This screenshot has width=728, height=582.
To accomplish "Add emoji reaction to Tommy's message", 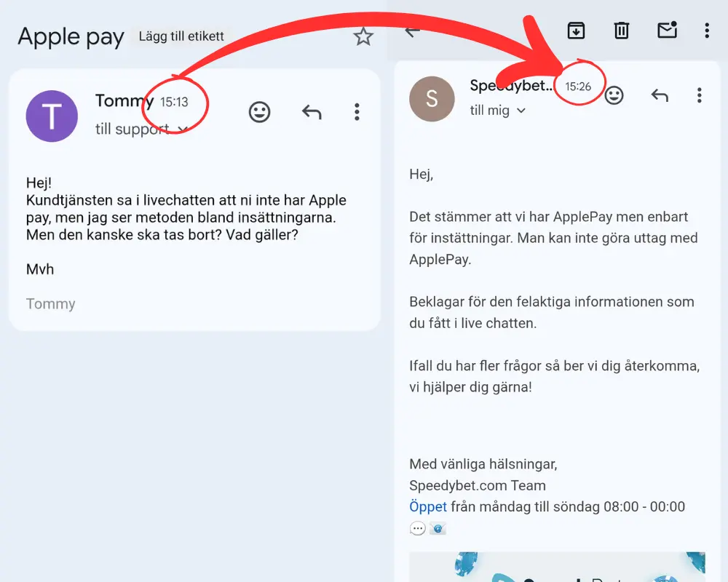I will point(259,112).
